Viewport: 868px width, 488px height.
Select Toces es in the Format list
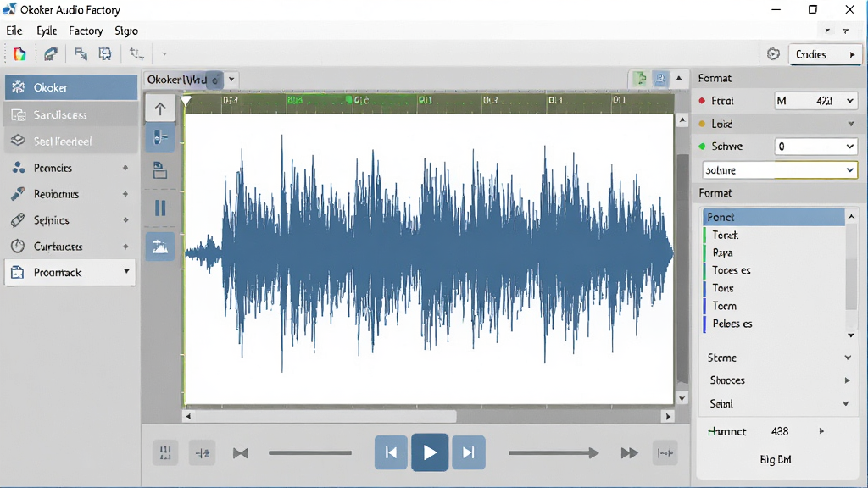pyautogui.click(x=774, y=270)
